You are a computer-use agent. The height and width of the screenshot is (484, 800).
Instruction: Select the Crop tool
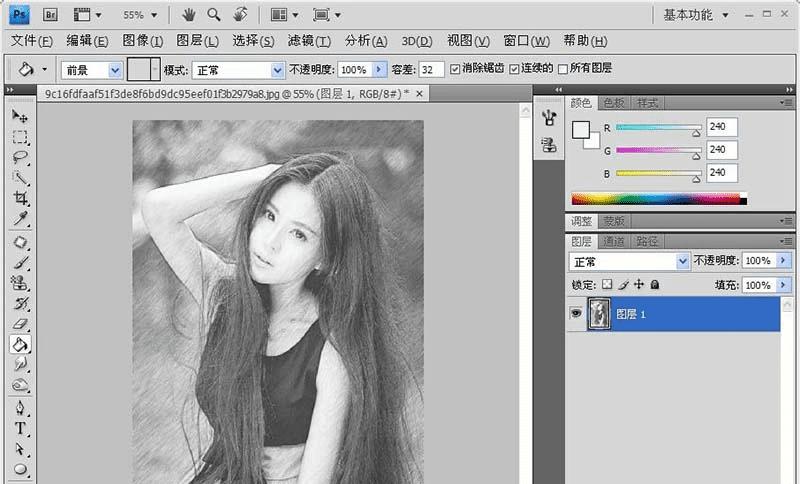20,199
